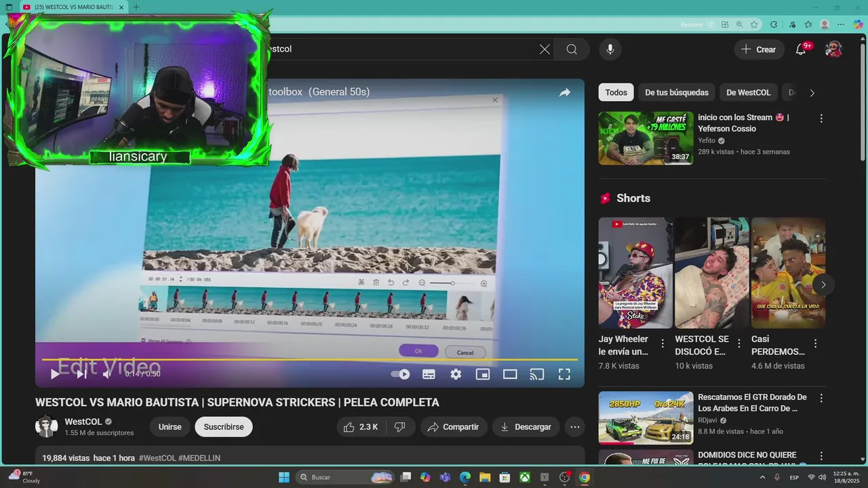The width and height of the screenshot is (868, 488).
Task: Open browser extensions puzzle icon
Action: (x=774, y=24)
